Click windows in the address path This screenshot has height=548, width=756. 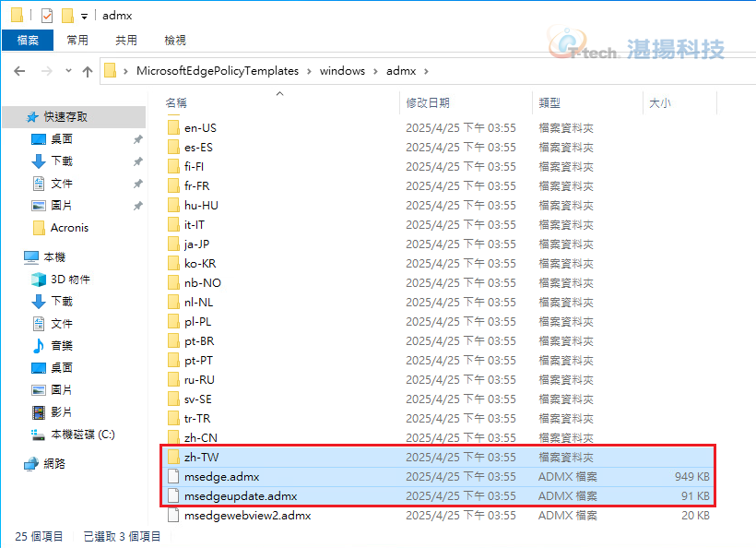[342, 71]
